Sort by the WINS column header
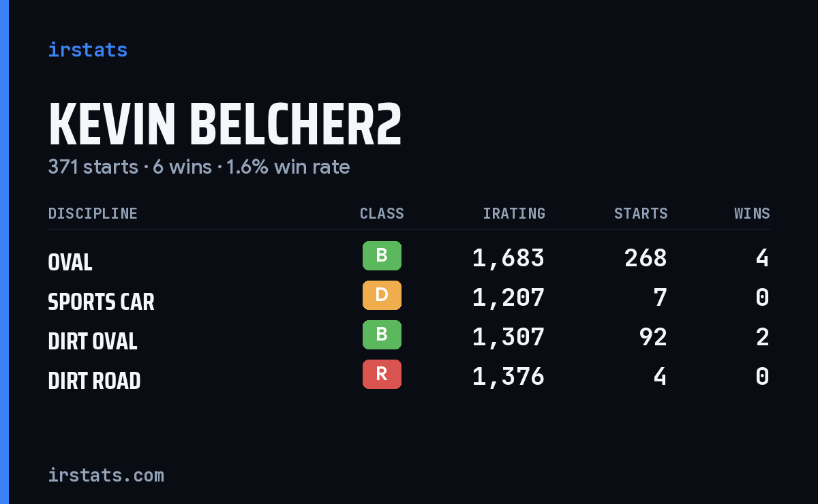 pos(752,214)
